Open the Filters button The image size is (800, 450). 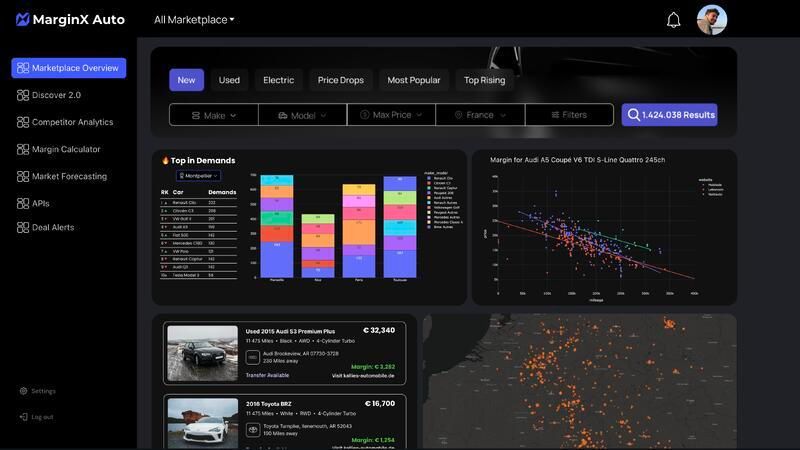[569, 115]
